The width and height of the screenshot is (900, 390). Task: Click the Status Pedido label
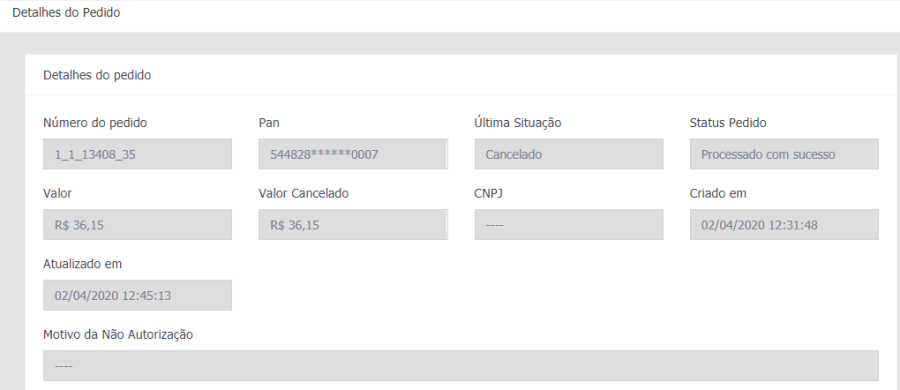pos(728,123)
